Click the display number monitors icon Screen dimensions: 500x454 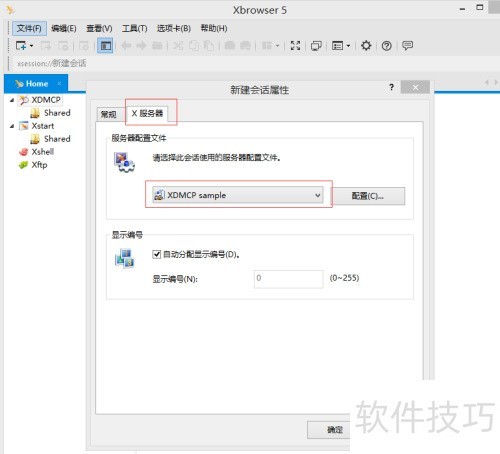tap(124, 259)
